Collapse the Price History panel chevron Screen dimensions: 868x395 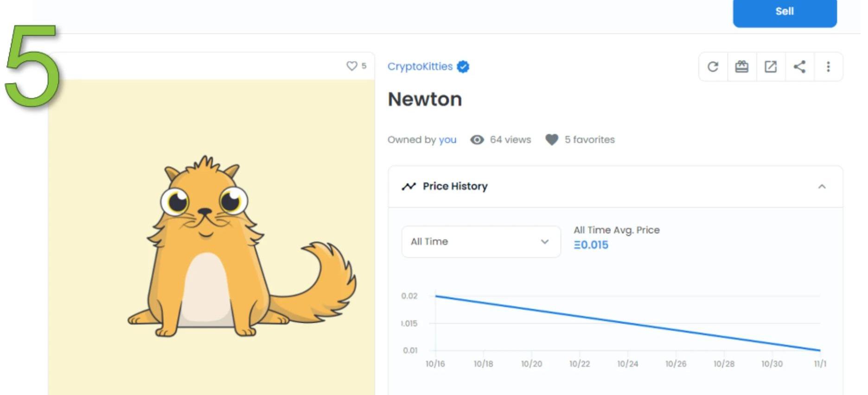pyautogui.click(x=822, y=186)
